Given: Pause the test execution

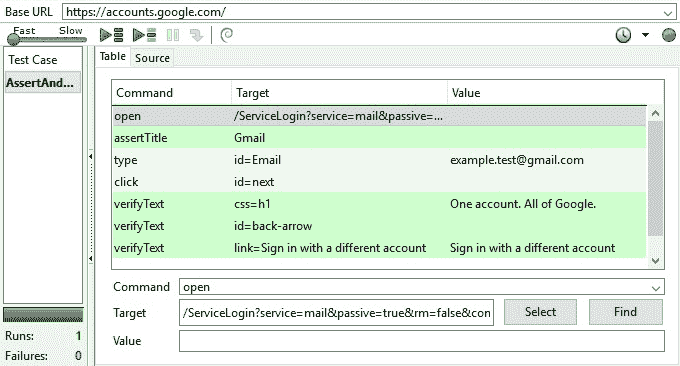Looking at the screenshot, I should [173, 35].
